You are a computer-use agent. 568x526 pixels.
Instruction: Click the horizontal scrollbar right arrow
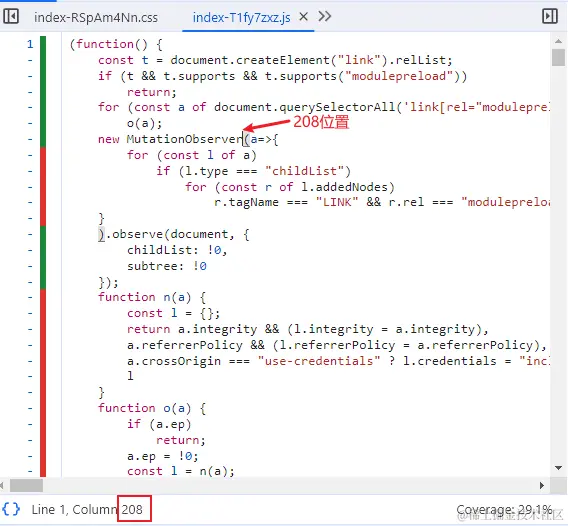coord(542,485)
